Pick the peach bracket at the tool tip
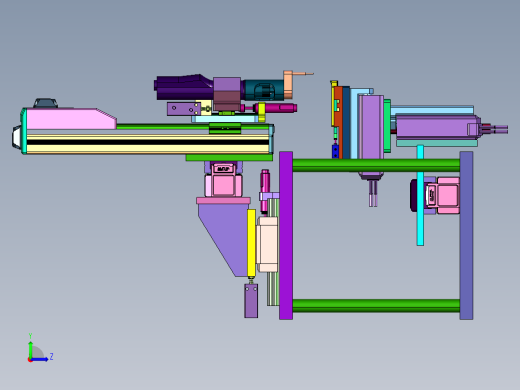520x390 pixels. [288, 85]
